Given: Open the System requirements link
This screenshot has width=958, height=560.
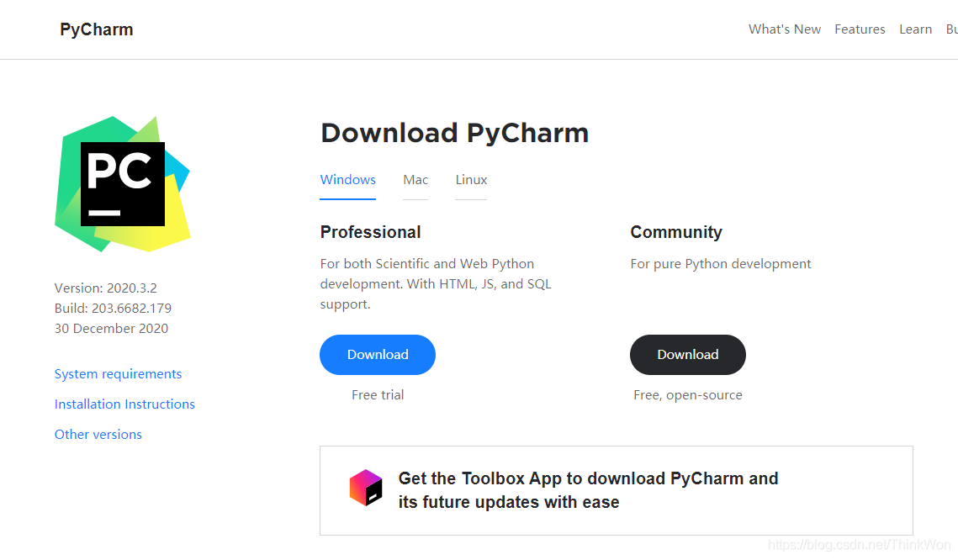Looking at the screenshot, I should pyautogui.click(x=118, y=373).
